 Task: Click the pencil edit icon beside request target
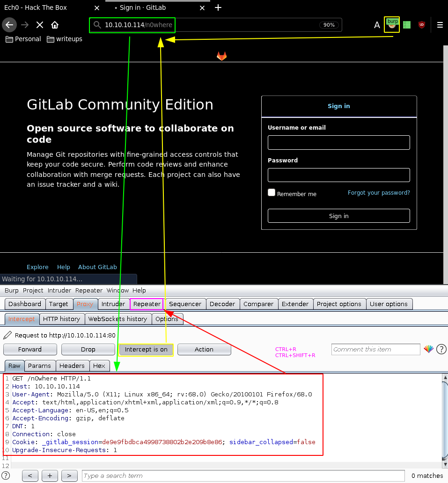[x=7, y=335]
